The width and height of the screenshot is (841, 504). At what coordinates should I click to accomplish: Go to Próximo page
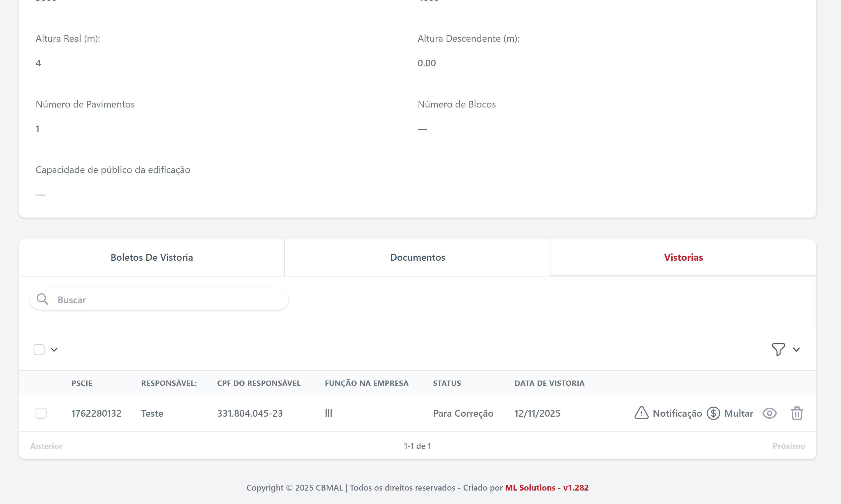point(788,445)
